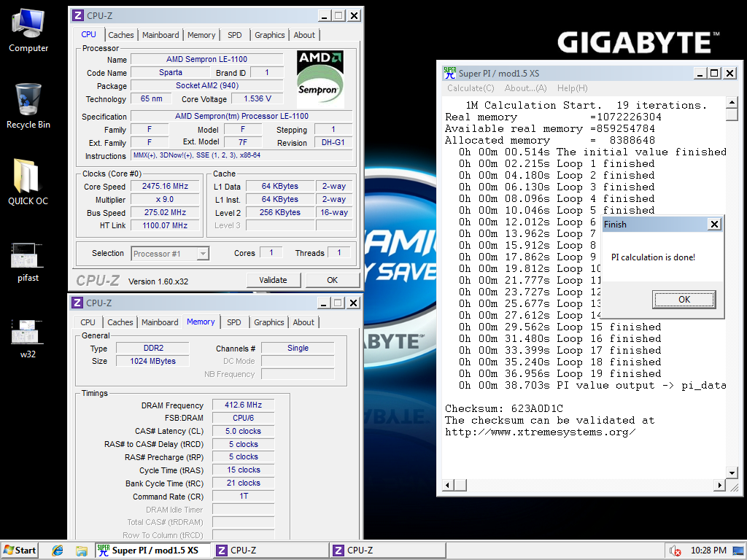Open Graphics tab in lower CPU-Z window
747x560 pixels.
(x=268, y=322)
